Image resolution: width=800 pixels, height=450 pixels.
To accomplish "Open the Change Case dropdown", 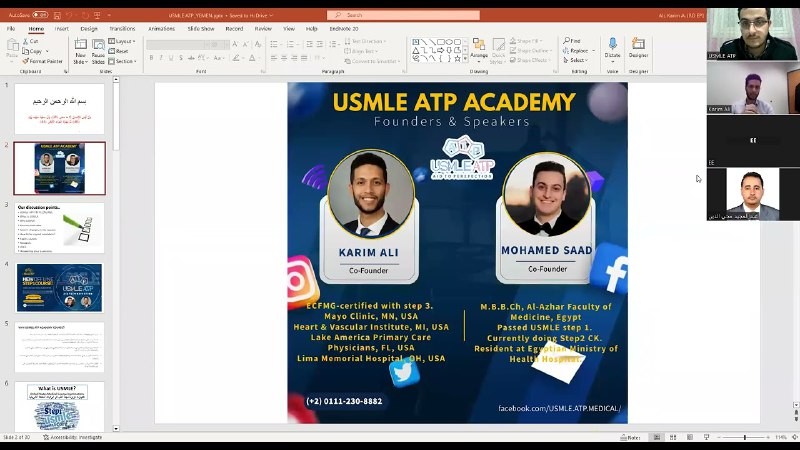I will click(219, 58).
